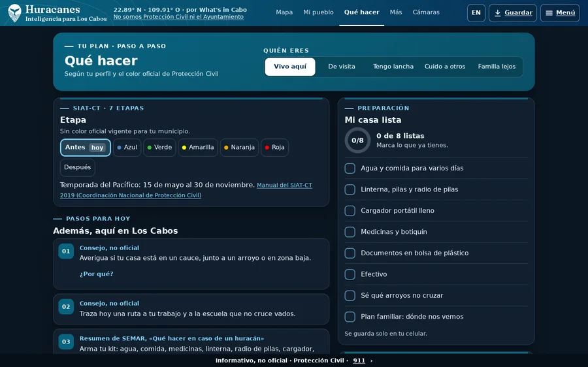Click 'Traza hoy una ruta' step text

click(188, 313)
